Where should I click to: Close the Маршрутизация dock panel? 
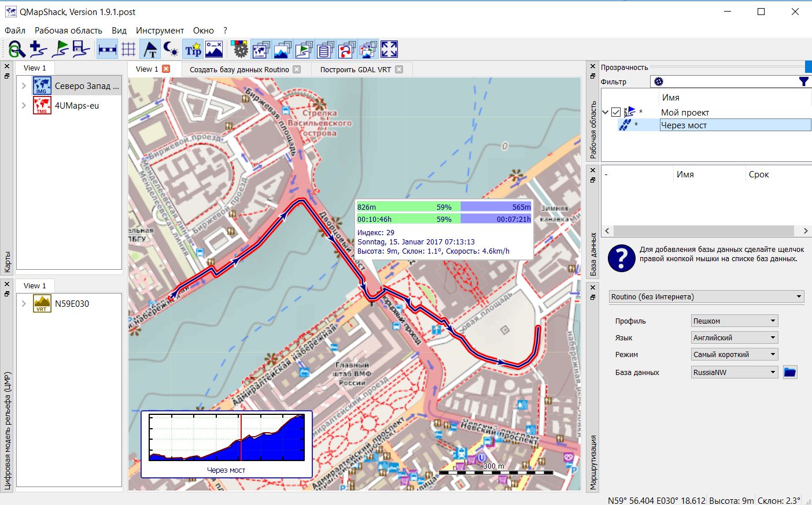(593, 287)
